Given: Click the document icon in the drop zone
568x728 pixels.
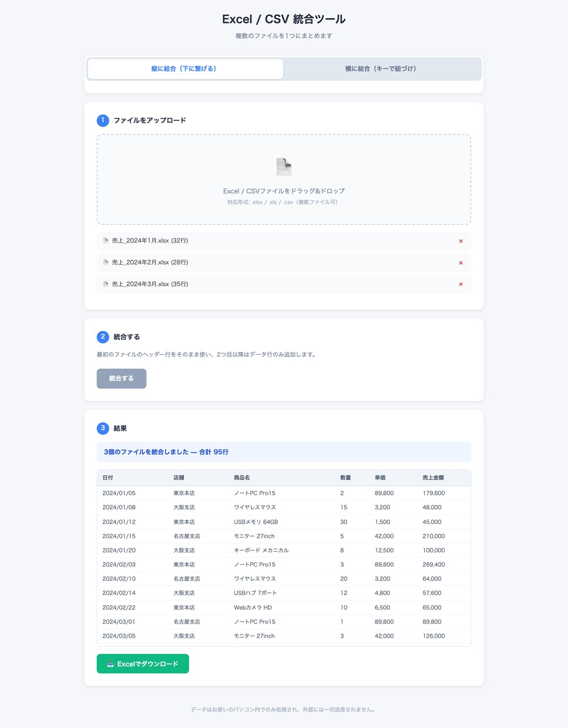Looking at the screenshot, I should click(284, 167).
